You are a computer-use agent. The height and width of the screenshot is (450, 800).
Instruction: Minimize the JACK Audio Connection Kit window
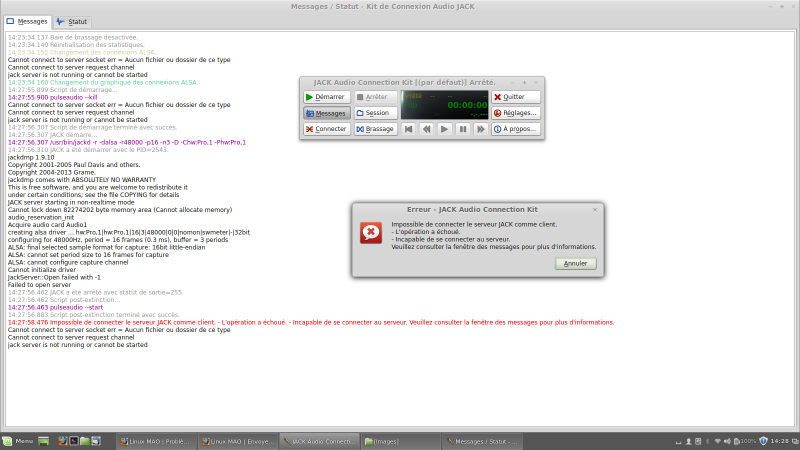(x=513, y=83)
